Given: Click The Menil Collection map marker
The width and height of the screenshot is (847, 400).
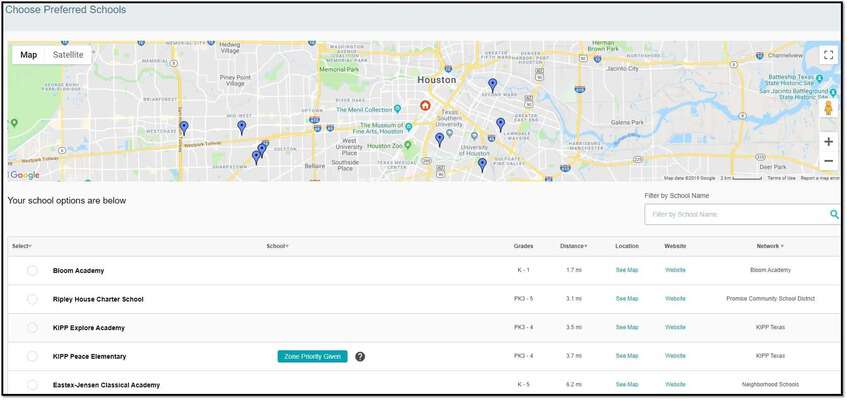Looking at the screenshot, I should [398, 109].
